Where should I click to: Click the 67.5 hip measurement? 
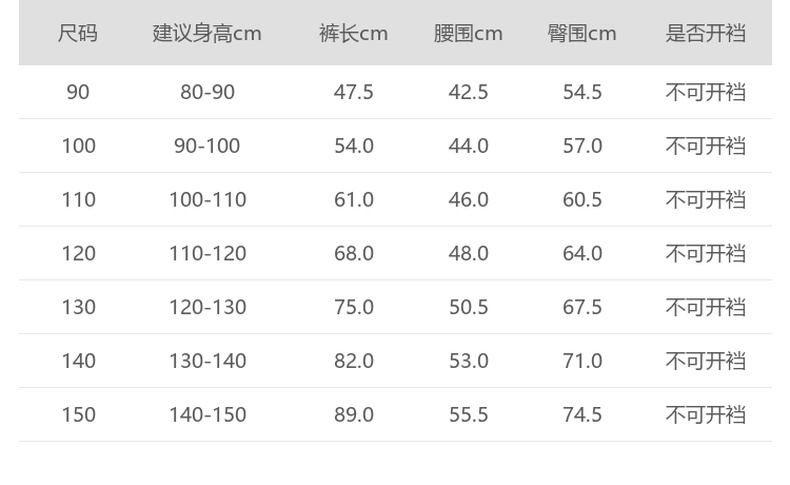point(582,307)
